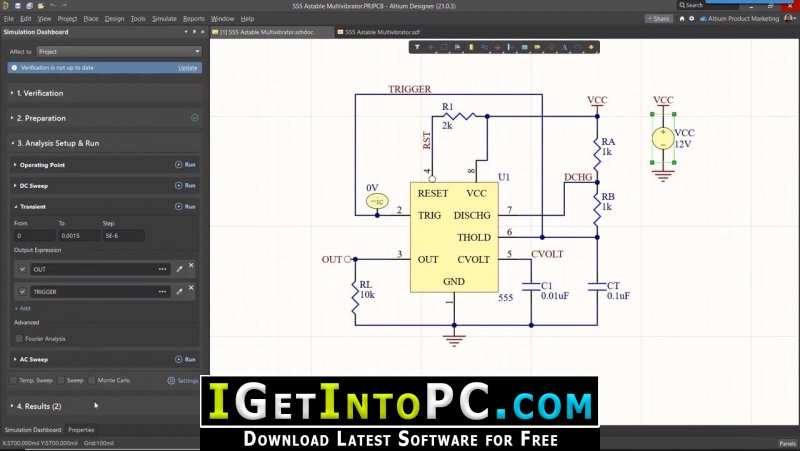Click the Transient Step field 5E-6
Viewport: 800px width, 451px height.
tap(123, 236)
